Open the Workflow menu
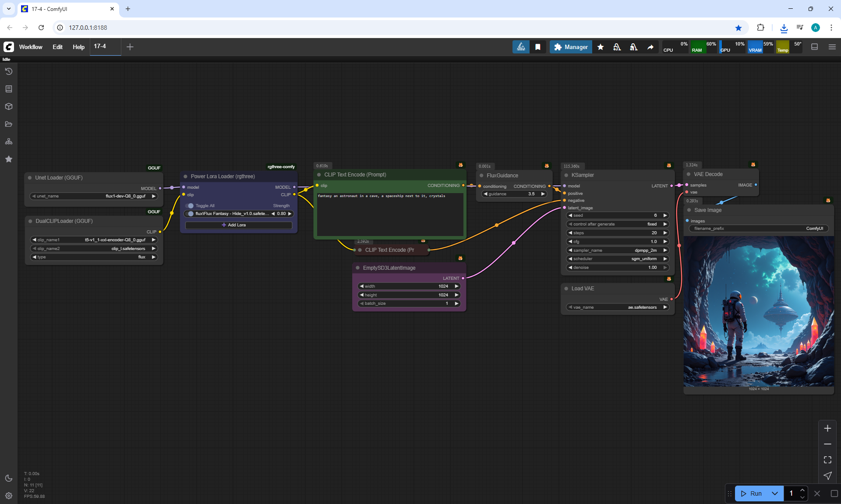Viewport: 841px width, 504px height. coord(31,47)
